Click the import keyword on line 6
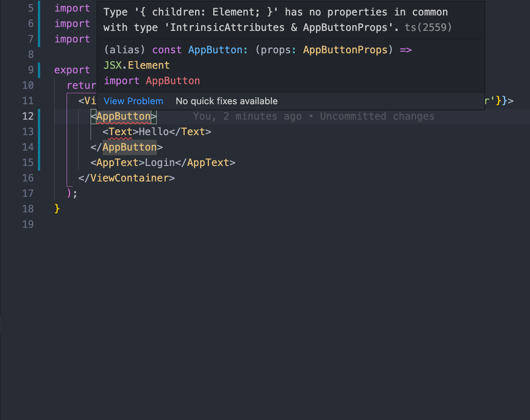The image size is (530, 420). pyautogui.click(x=72, y=24)
